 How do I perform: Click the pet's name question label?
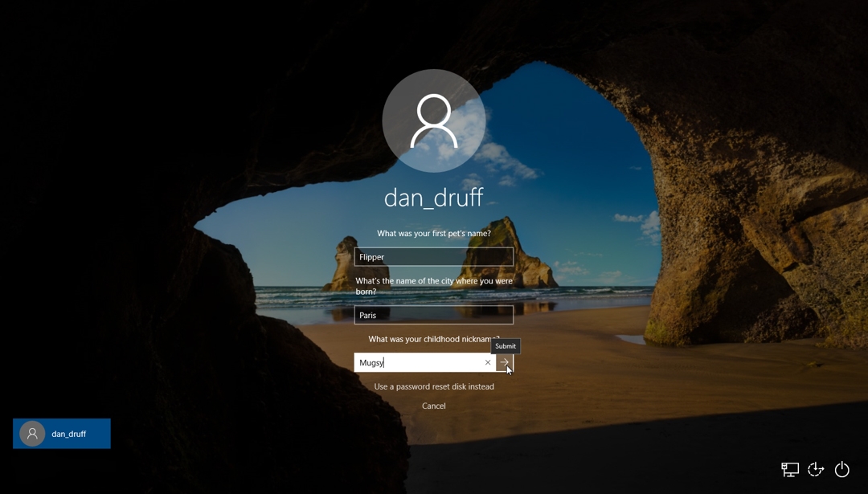click(x=434, y=231)
